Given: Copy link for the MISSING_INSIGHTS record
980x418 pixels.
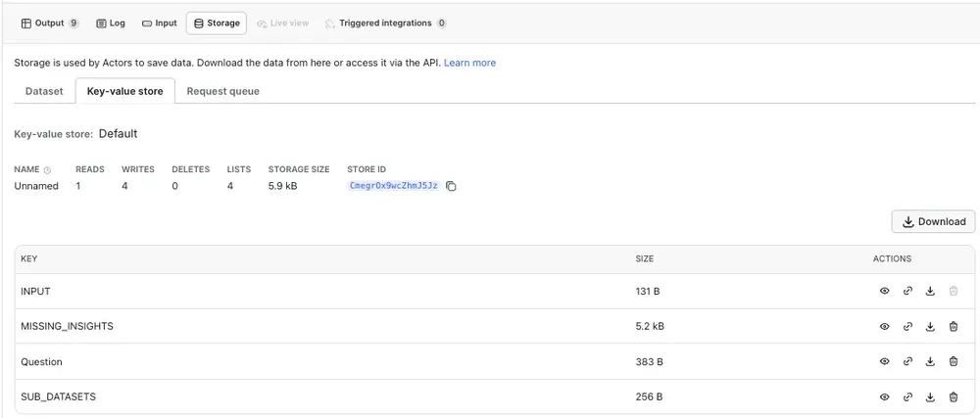Looking at the screenshot, I should [x=907, y=326].
